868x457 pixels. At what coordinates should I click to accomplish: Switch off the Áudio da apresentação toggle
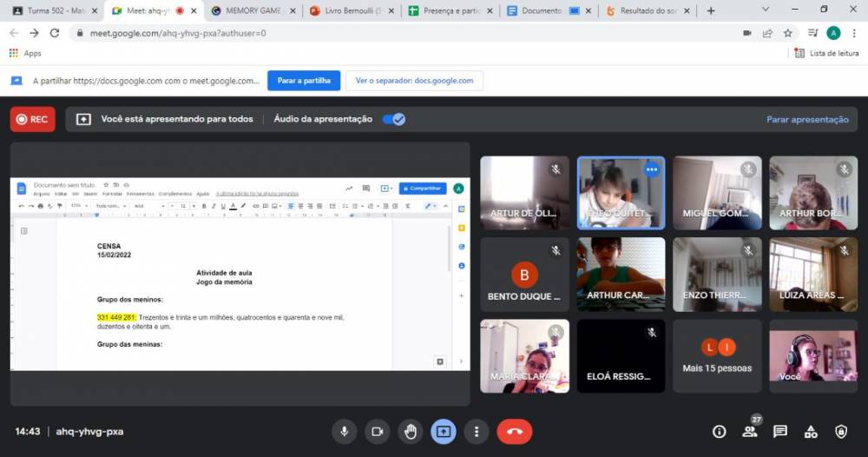[x=394, y=119]
